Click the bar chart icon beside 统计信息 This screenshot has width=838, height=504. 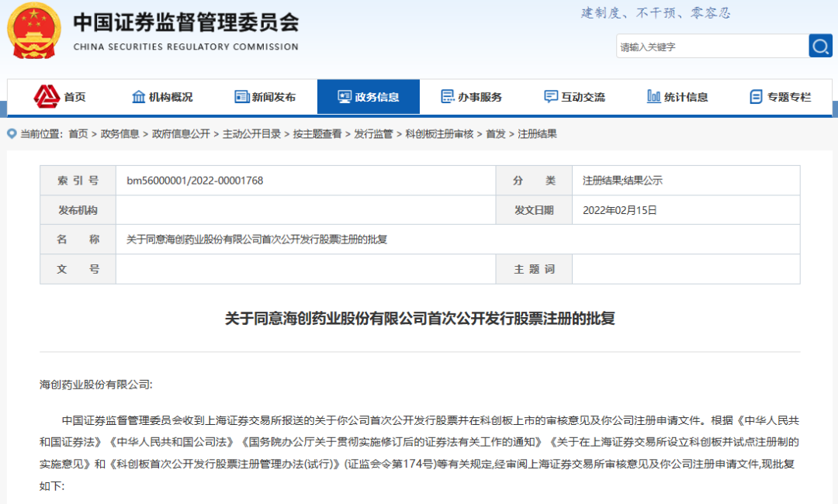click(x=653, y=97)
